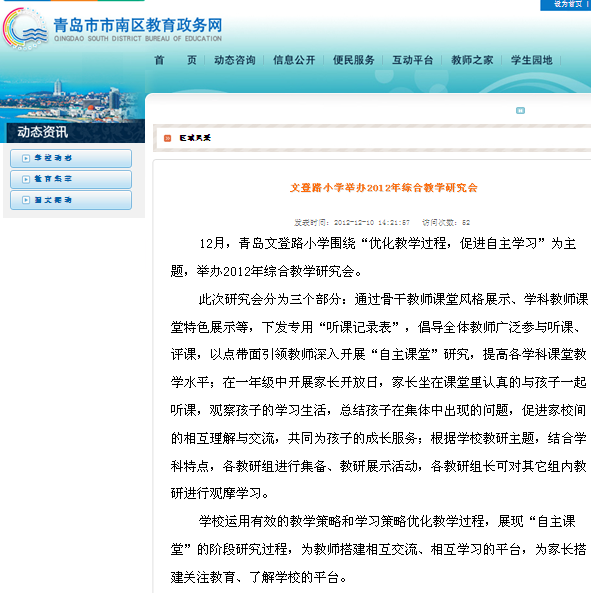This screenshot has width=591, height=593.
Task: Click line starting 听课，观察孩子的学习生活
Action: click(378, 410)
